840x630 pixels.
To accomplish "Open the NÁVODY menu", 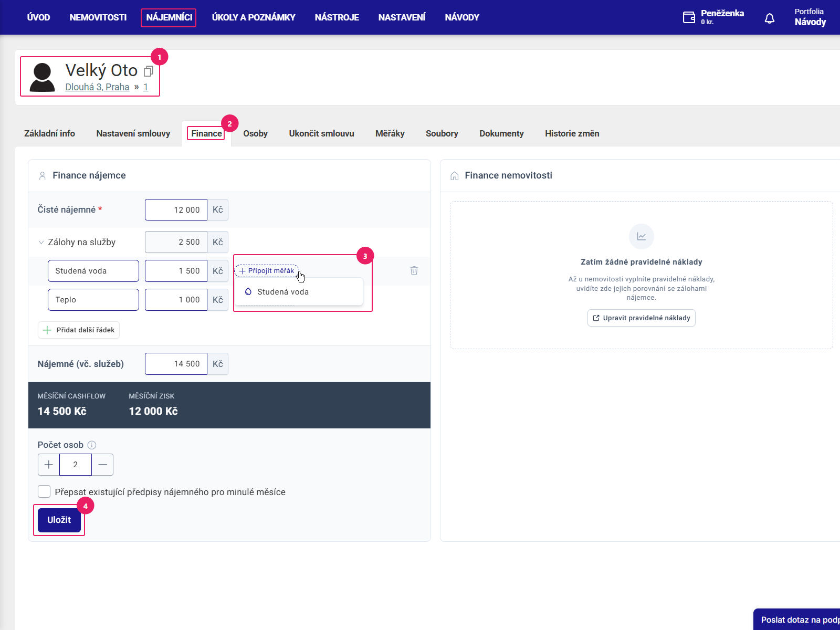I will pyautogui.click(x=462, y=17).
